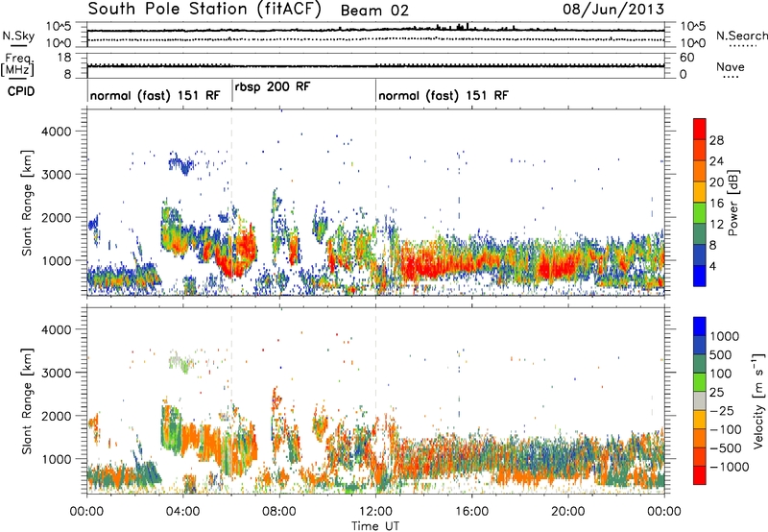Click the '60' Nave axis value
Image resolution: width=768 pixels, height=532 pixels.
point(686,58)
